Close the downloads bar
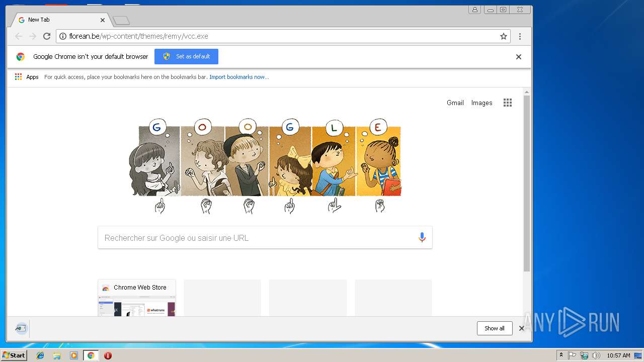Screen dimensions: 644x362 522,328
